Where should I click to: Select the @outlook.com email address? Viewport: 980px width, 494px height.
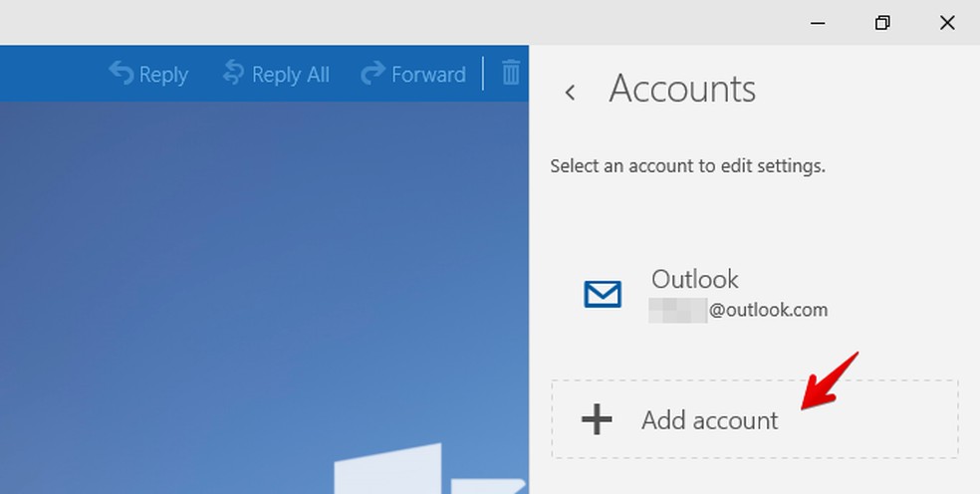click(x=767, y=310)
